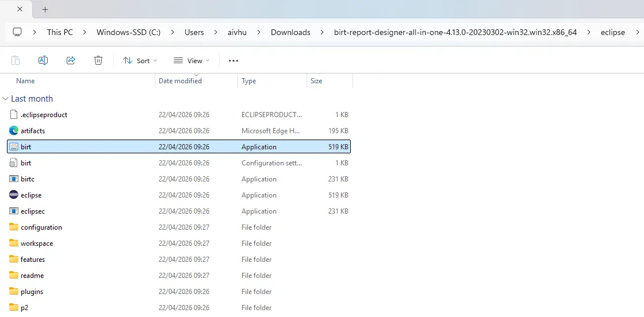The image size is (644, 317).
Task: Click the workspace folder name
Action: click(37, 243)
